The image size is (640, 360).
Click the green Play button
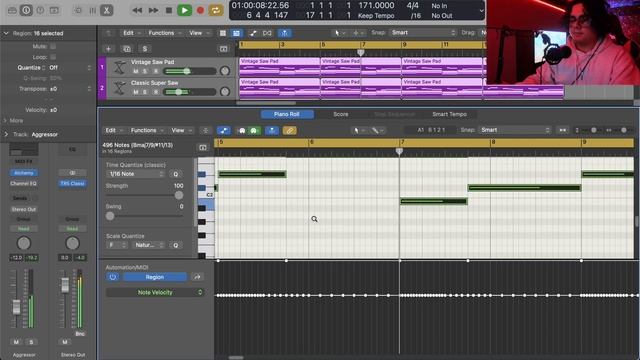[184, 10]
